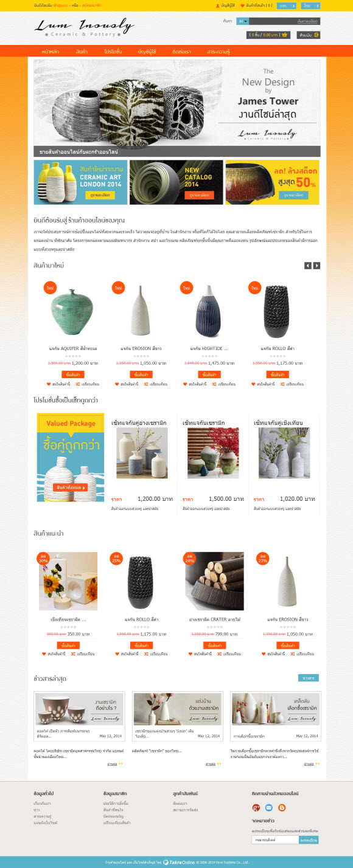This screenshot has width=353, height=868.
Task: Click the newsletter subscribe button
Action: coord(309,839)
